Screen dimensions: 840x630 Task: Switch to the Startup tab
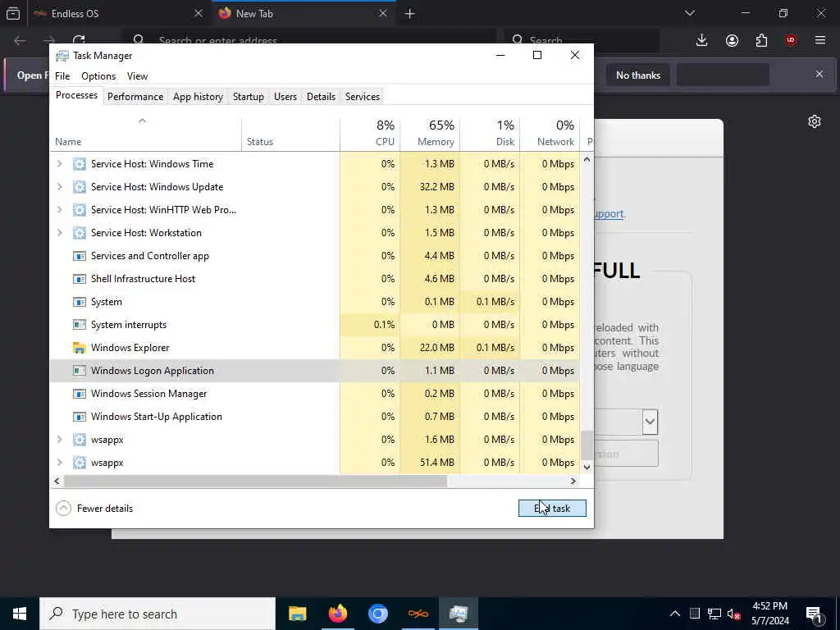248,97
